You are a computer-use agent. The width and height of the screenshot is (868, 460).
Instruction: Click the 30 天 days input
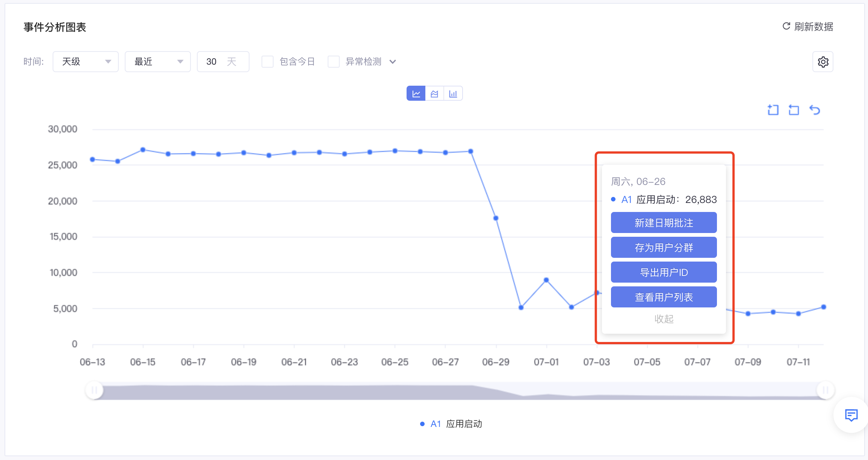(x=223, y=62)
